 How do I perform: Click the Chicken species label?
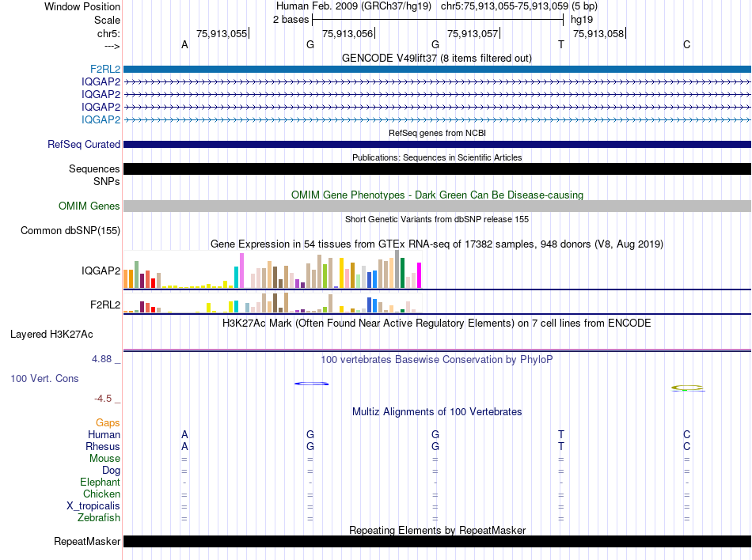[101, 494]
